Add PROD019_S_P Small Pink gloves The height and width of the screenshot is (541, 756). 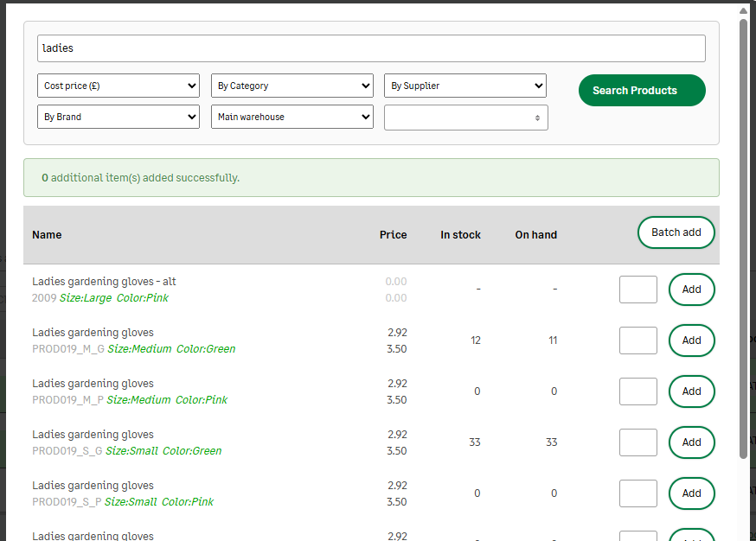tap(691, 493)
